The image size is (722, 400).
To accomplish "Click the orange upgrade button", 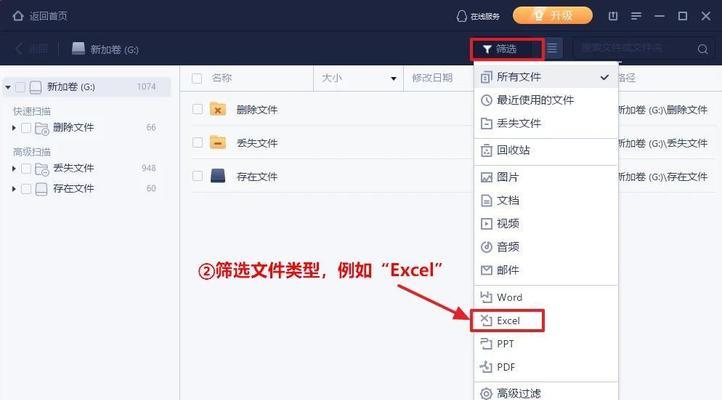I will (x=553, y=16).
